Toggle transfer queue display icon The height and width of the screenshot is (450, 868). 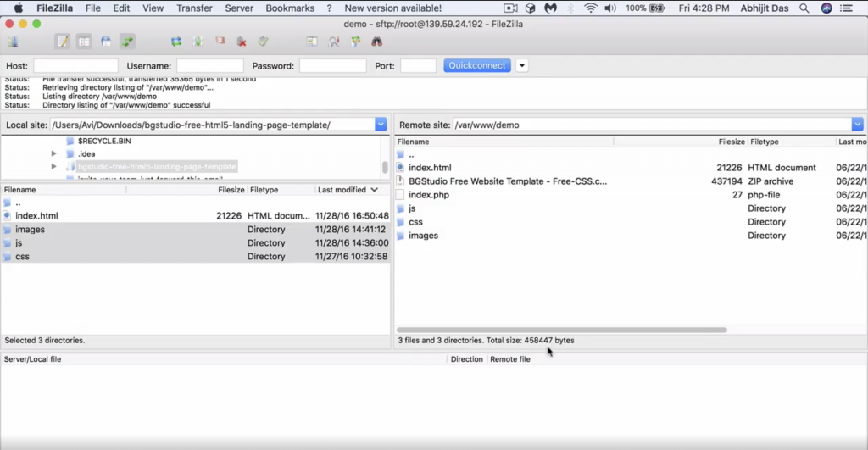pos(127,42)
